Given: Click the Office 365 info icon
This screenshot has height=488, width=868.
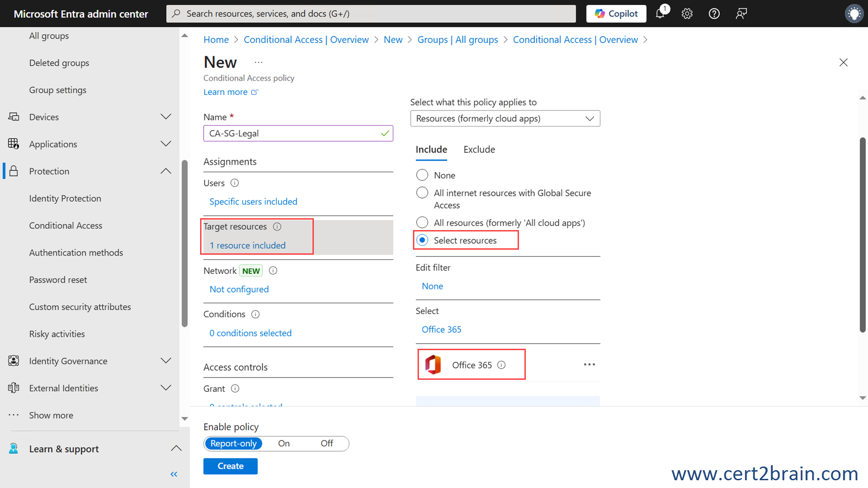Looking at the screenshot, I should tap(501, 365).
